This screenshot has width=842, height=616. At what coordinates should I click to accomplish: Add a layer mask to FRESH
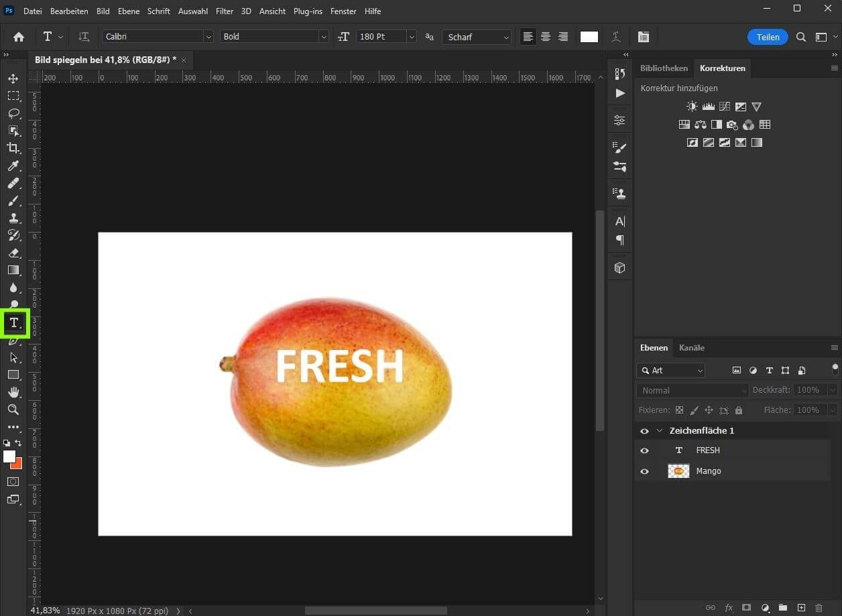pyautogui.click(x=746, y=607)
